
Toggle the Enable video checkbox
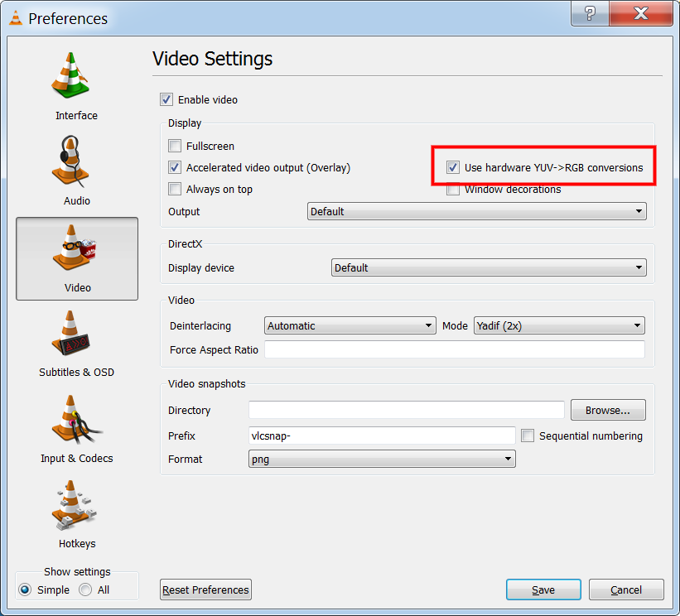tap(166, 99)
